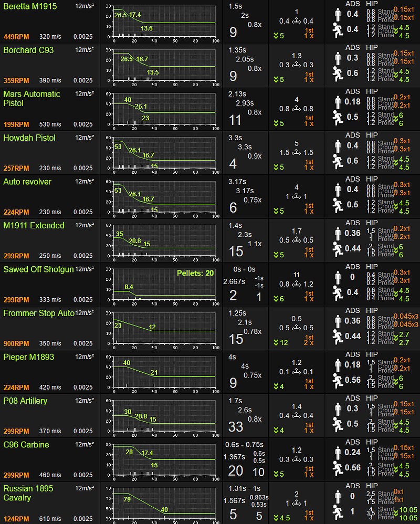The image size is (420, 524).
Task: Select the Sawed Off Shotgun weapon name
Action: pyautogui.click(x=38, y=269)
